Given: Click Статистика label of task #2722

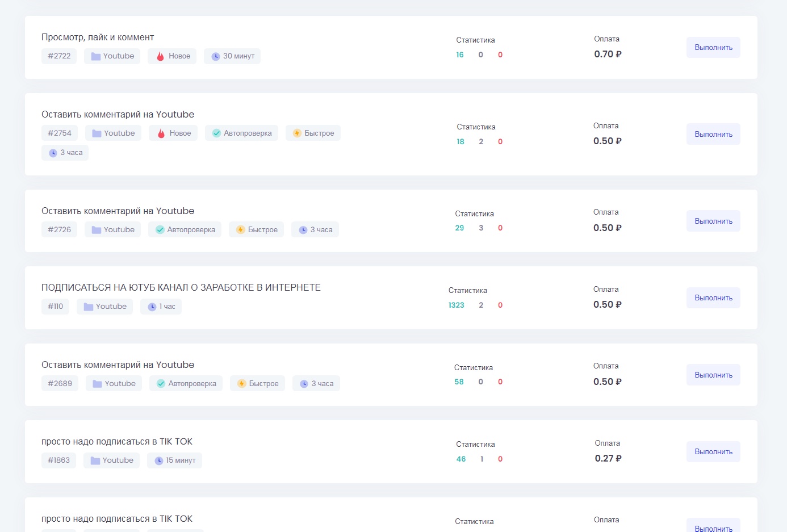Looking at the screenshot, I should coord(475,40).
